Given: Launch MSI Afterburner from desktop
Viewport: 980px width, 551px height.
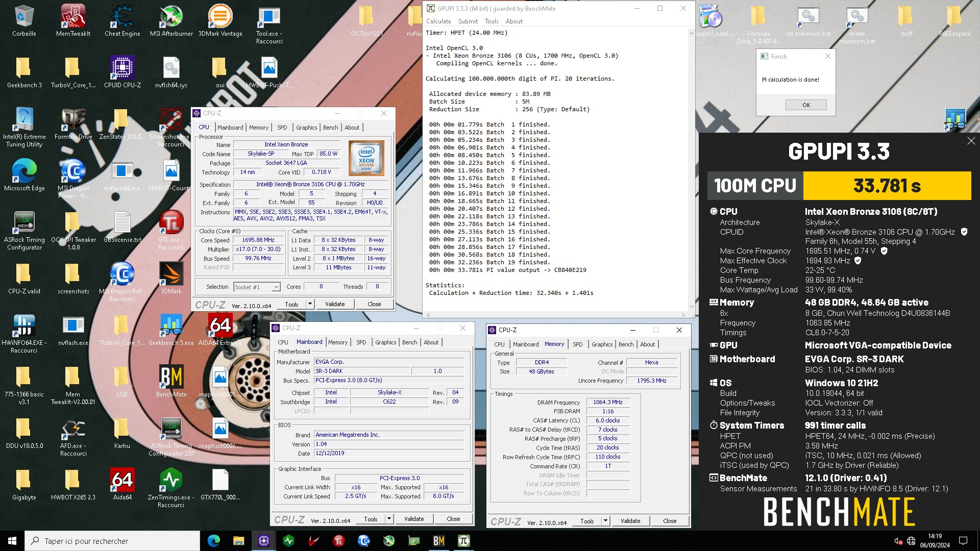Looking at the screenshot, I should click(x=171, y=20).
